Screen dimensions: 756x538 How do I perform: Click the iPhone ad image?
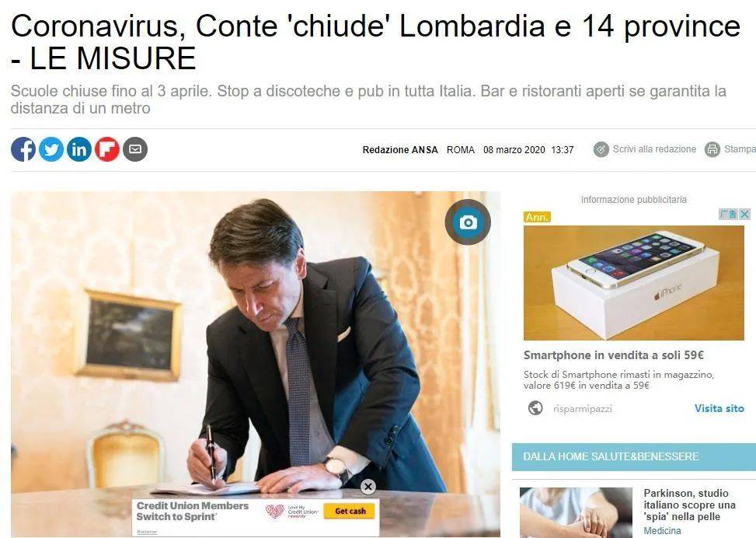[633, 283]
